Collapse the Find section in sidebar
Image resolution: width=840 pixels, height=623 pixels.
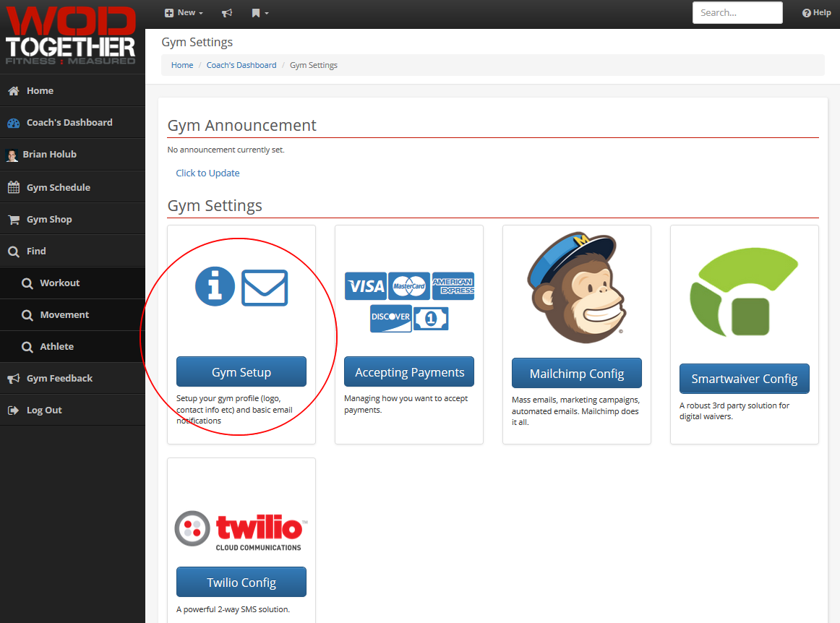pos(36,252)
